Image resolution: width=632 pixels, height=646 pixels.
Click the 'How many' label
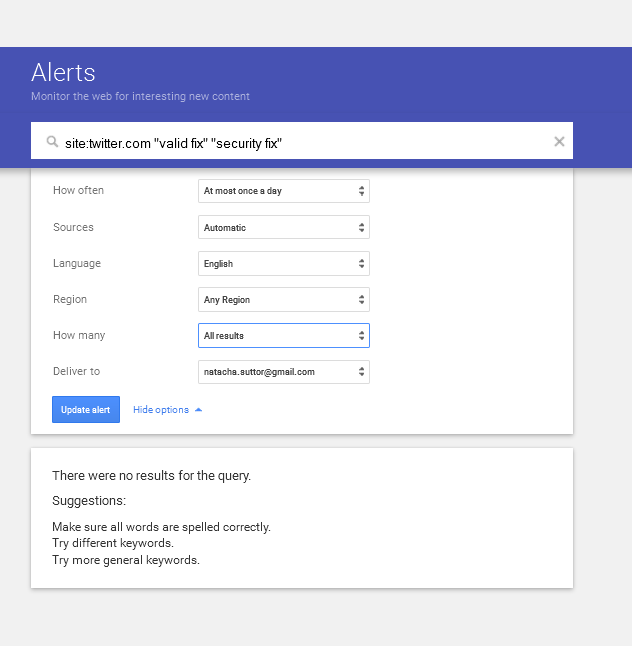click(79, 335)
